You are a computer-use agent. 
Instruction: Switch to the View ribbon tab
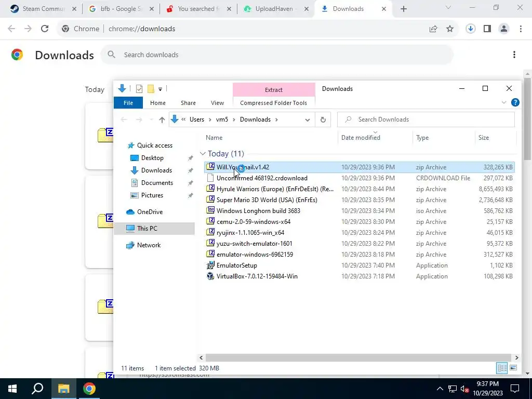[217, 103]
